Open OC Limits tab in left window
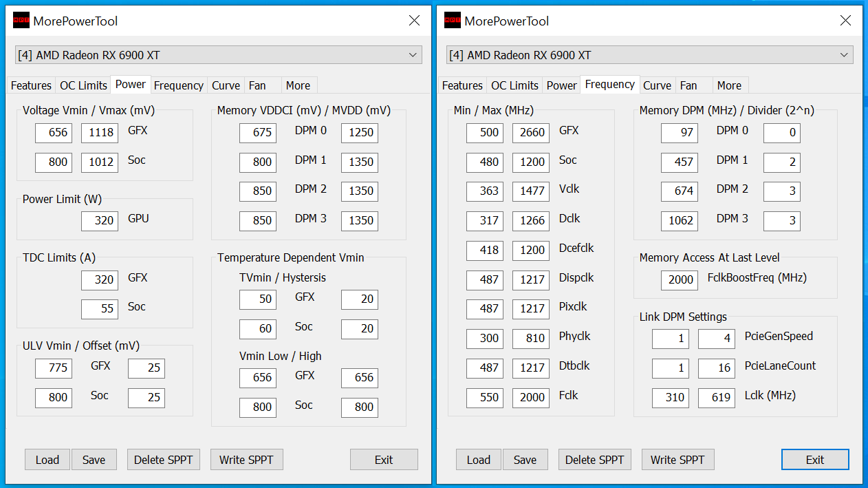Viewport: 868px width, 488px height. (x=83, y=85)
